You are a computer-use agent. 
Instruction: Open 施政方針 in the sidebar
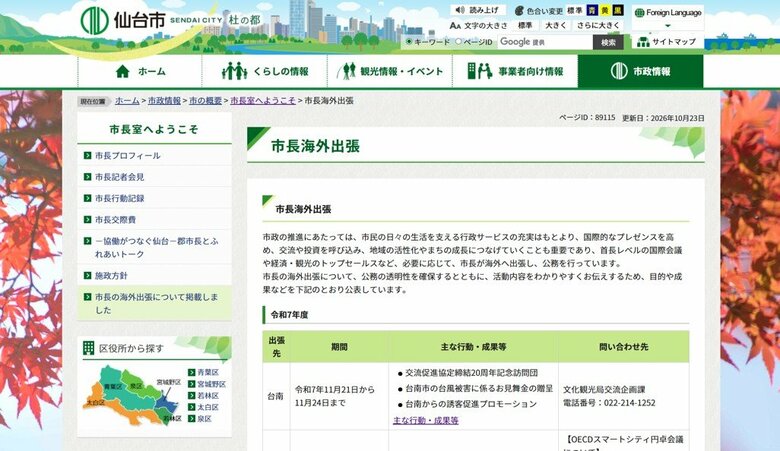point(111,275)
